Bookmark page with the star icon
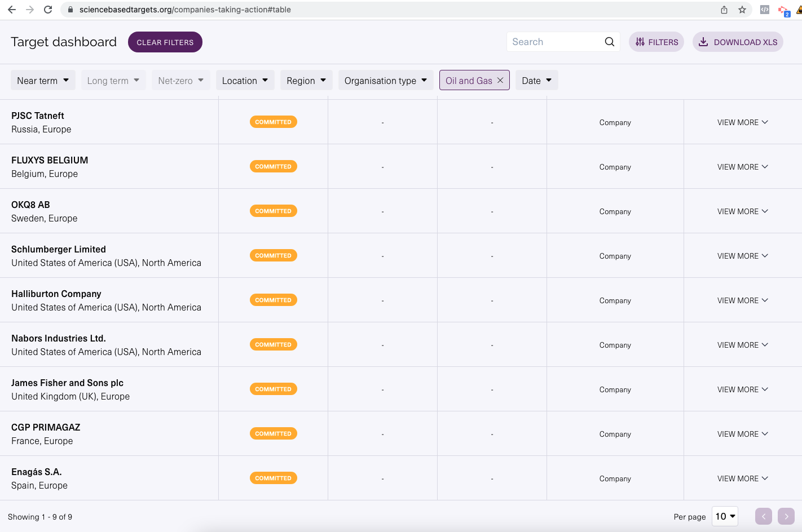Viewport: 802px width, 532px height. click(x=742, y=10)
